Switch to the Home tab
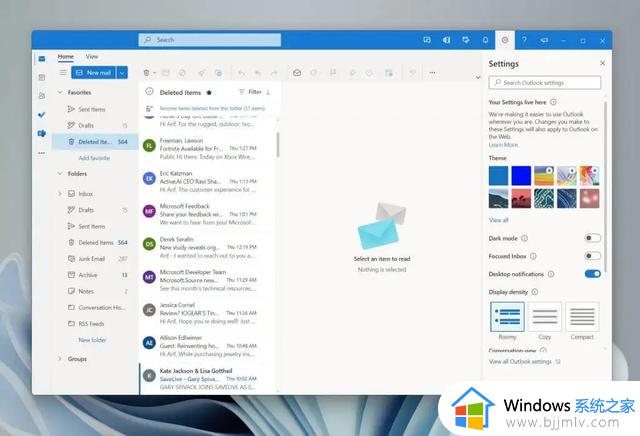 point(66,56)
